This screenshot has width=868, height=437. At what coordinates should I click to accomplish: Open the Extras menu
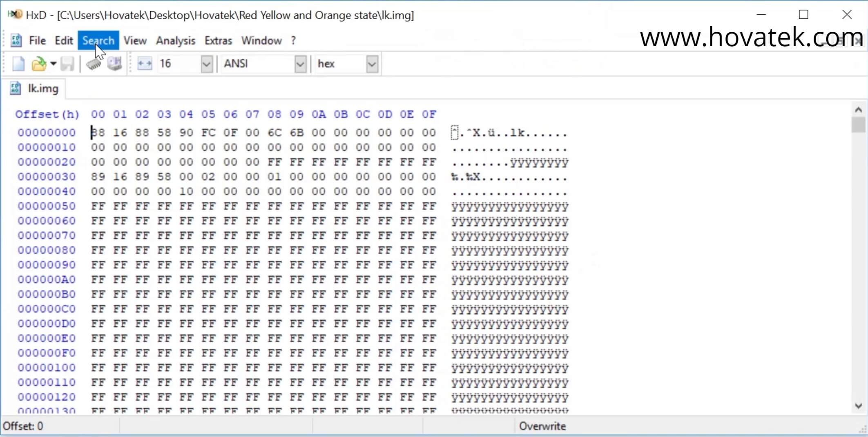218,40
